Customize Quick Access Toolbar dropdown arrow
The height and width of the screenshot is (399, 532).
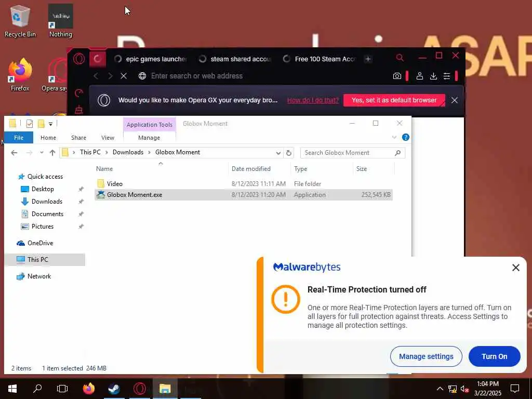click(x=50, y=124)
